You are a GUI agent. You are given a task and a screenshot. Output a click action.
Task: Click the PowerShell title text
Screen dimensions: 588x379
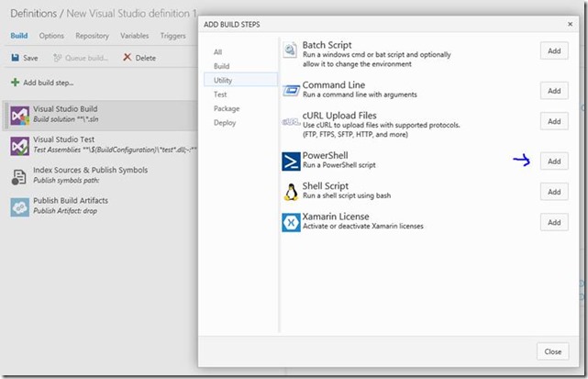point(325,155)
